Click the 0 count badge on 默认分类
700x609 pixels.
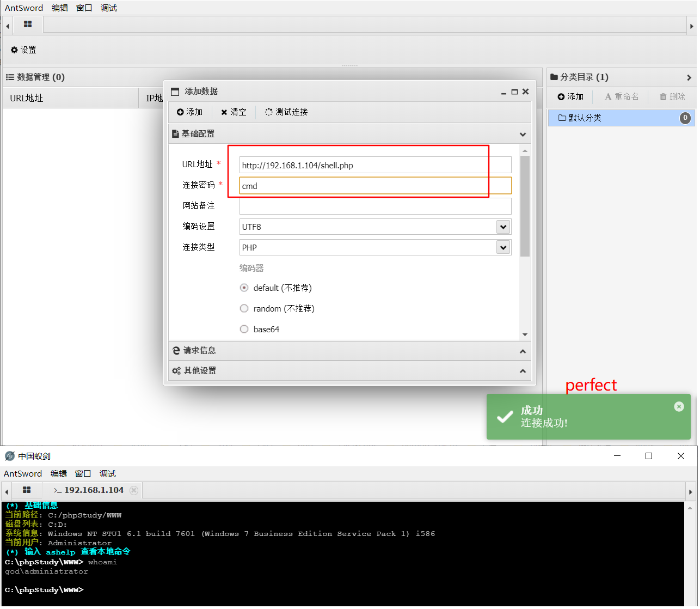pos(685,118)
